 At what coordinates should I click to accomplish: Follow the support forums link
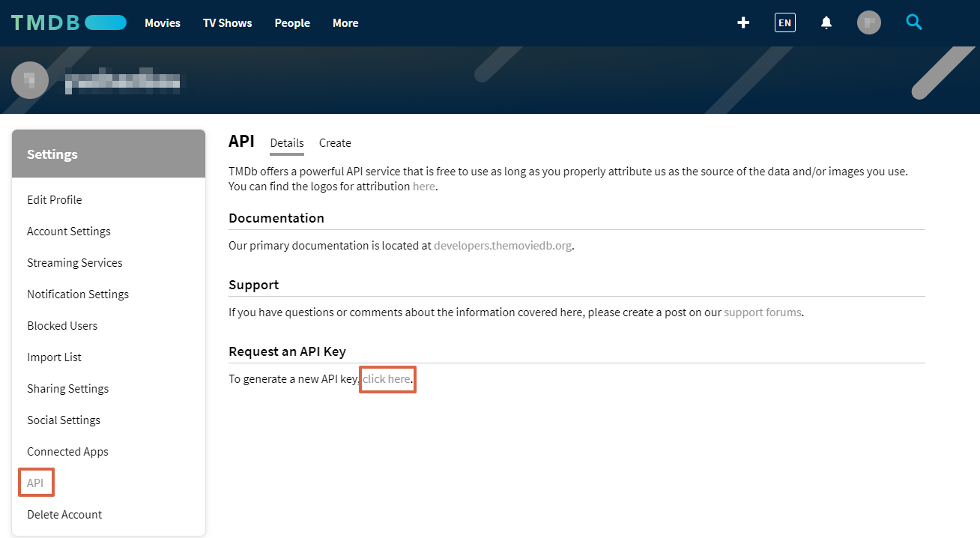(762, 312)
